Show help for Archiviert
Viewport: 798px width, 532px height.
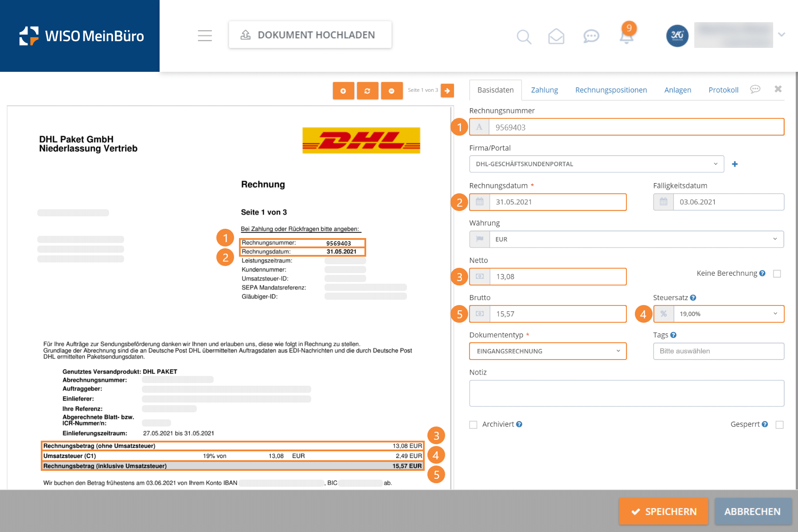click(519, 424)
